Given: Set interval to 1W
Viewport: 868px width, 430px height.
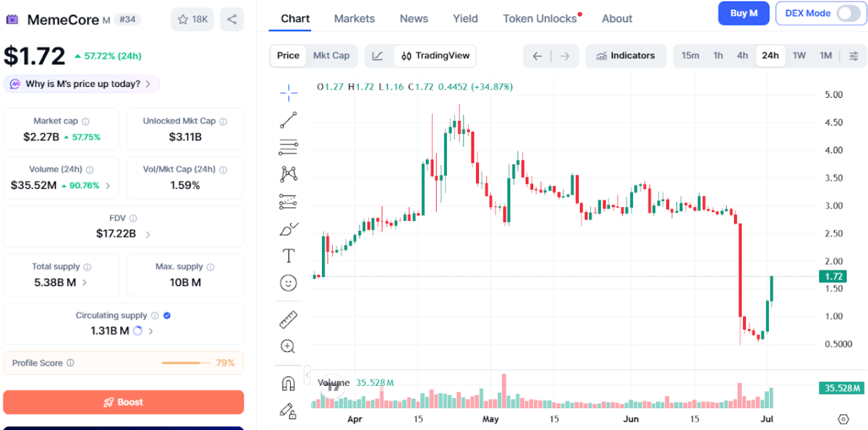Looking at the screenshot, I should (799, 56).
